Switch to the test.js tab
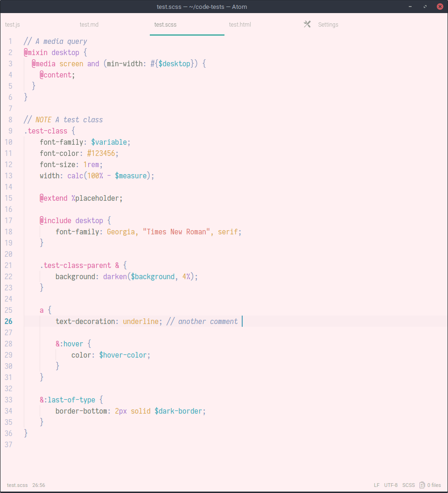Screen dimensions: 448x493 click(x=13, y=24)
